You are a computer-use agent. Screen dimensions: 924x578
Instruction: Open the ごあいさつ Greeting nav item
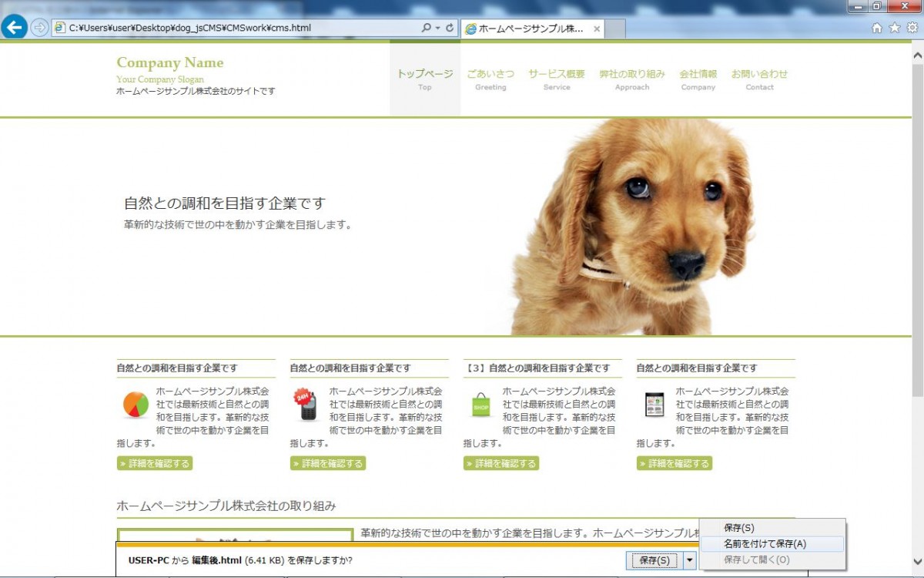click(x=490, y=79)
